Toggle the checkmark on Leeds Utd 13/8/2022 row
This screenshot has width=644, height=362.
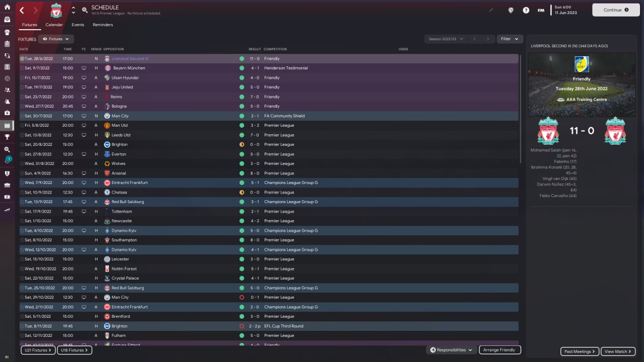[22, 135]
